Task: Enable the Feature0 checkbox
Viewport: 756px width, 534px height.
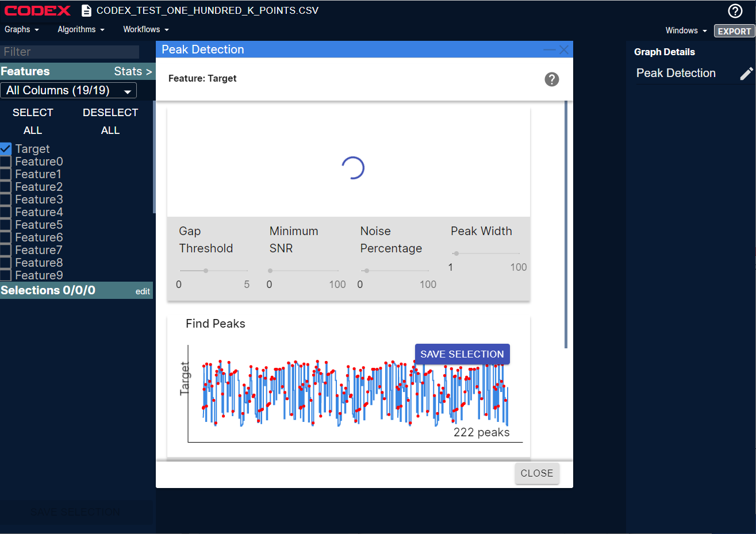Action: 6,162
